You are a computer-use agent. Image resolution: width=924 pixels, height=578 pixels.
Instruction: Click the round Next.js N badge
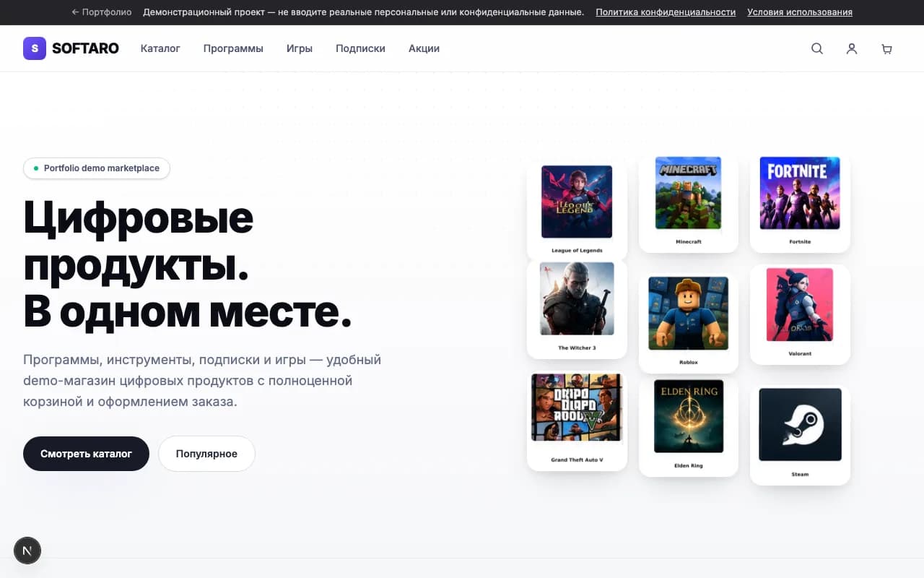click(27, 551)
